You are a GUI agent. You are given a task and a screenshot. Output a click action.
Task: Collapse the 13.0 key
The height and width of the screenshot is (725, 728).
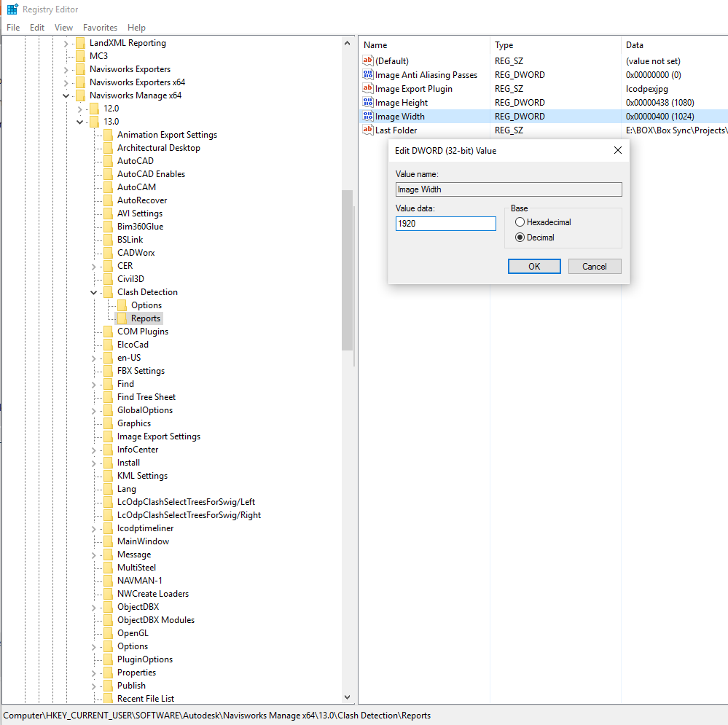80,122
